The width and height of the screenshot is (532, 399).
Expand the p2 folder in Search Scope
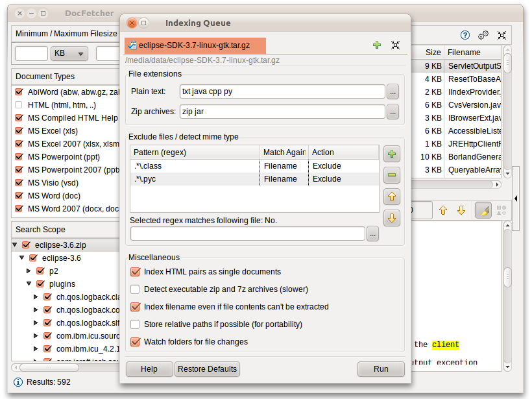(x=29, y=271)
